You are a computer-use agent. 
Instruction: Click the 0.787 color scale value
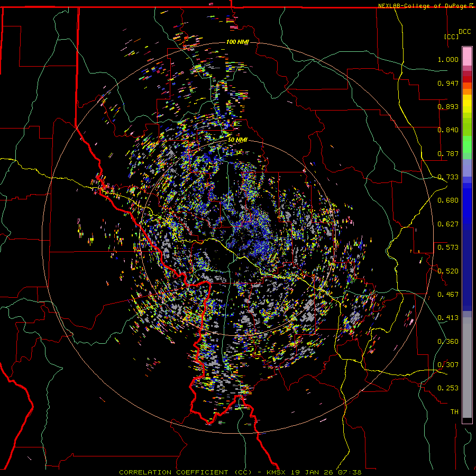(448, 153)
